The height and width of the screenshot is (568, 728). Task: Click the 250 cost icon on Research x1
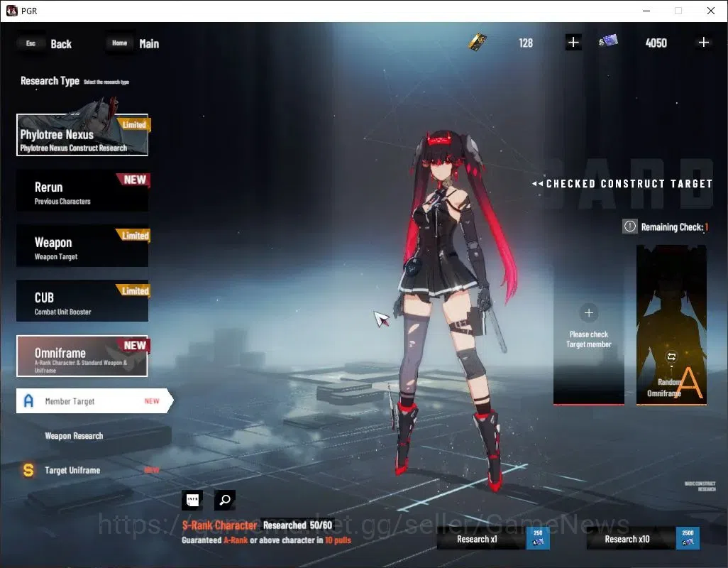click(x=538, y=538)
